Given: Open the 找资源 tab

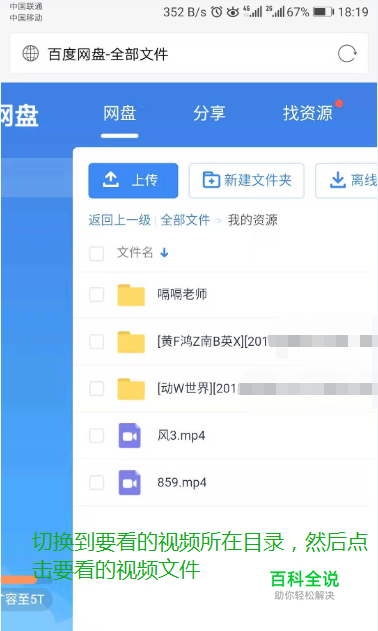Looking at the screenshot, I should [x=308, y=113].
